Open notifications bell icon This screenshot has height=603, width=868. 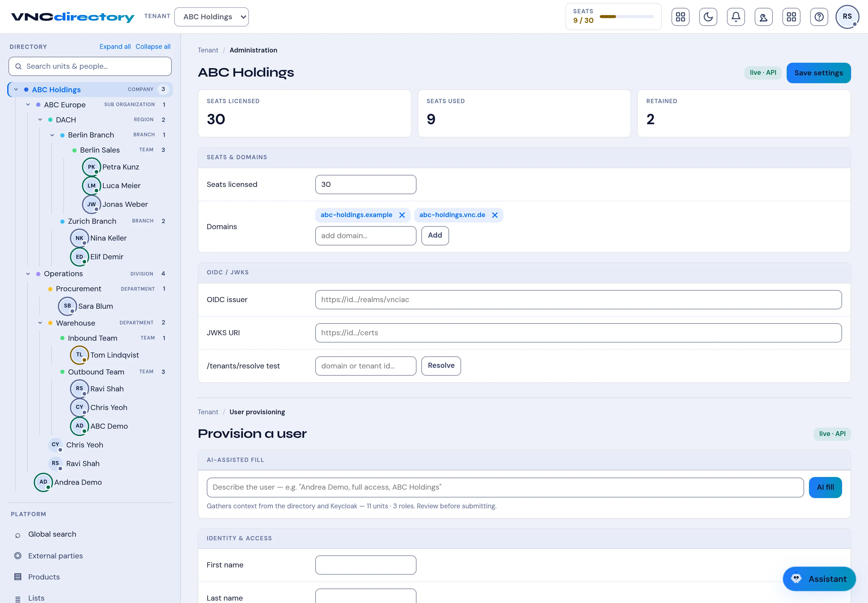point(735,17)
